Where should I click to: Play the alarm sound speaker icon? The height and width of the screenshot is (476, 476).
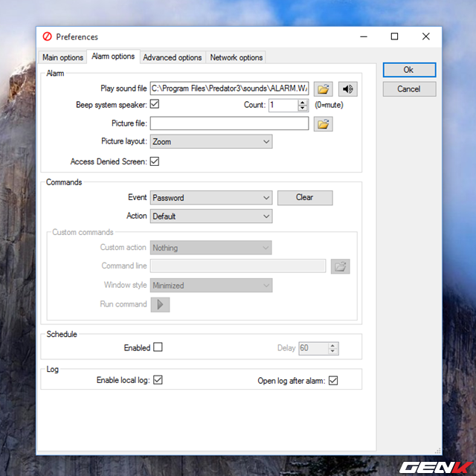click(347, 89)
